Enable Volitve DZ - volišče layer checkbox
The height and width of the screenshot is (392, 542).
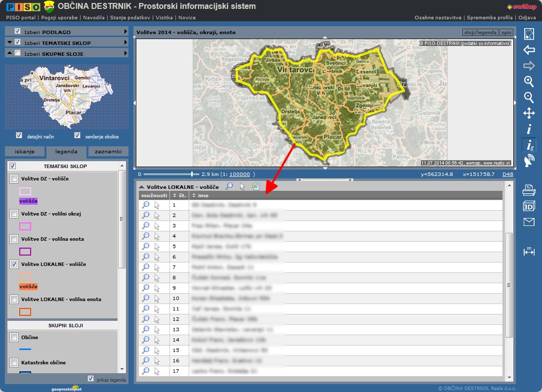14,178
